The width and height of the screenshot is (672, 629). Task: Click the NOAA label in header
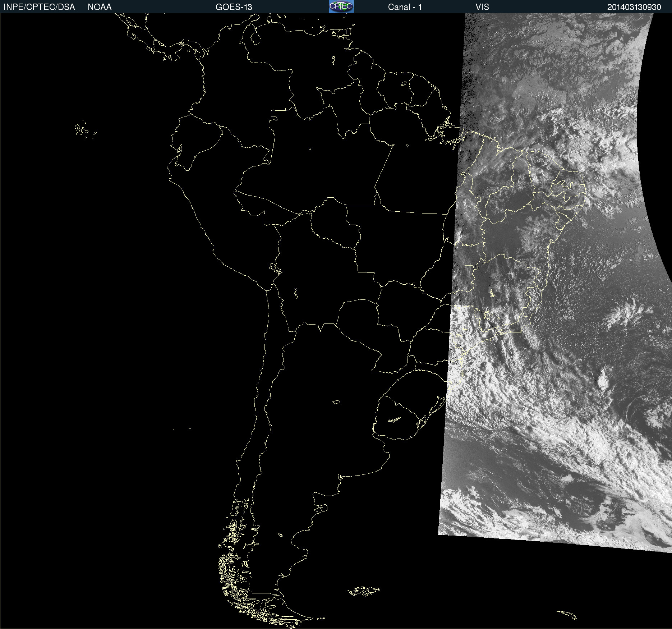[x=100, y=7]
